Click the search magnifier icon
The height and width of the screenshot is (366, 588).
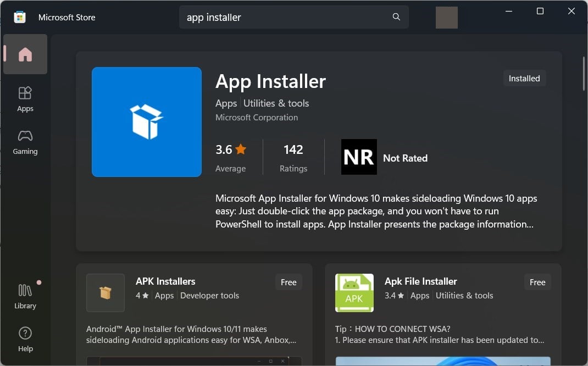(x=396, y=17)
